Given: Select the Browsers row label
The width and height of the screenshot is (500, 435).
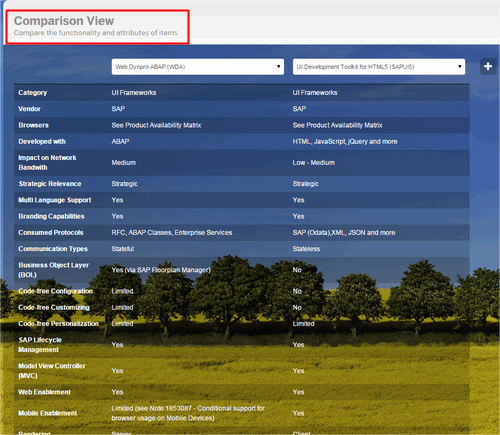Looking at the screenshot, I should coord(33,125).
